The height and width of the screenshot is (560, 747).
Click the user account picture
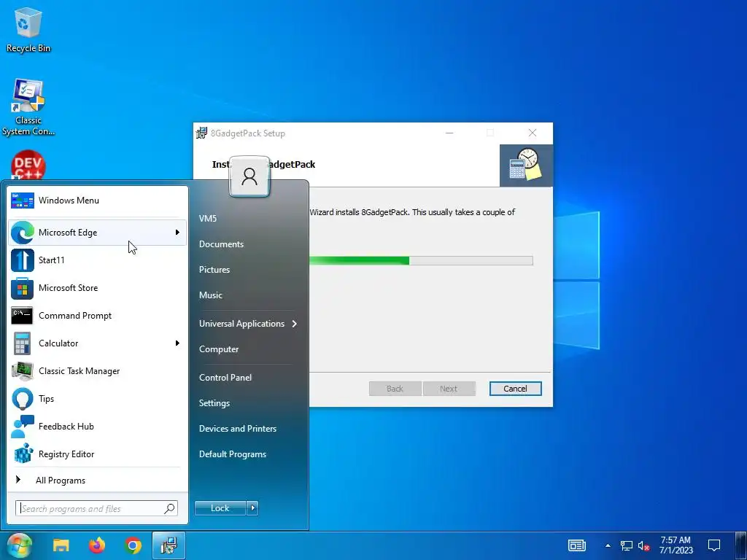click(x=249, y=176)
